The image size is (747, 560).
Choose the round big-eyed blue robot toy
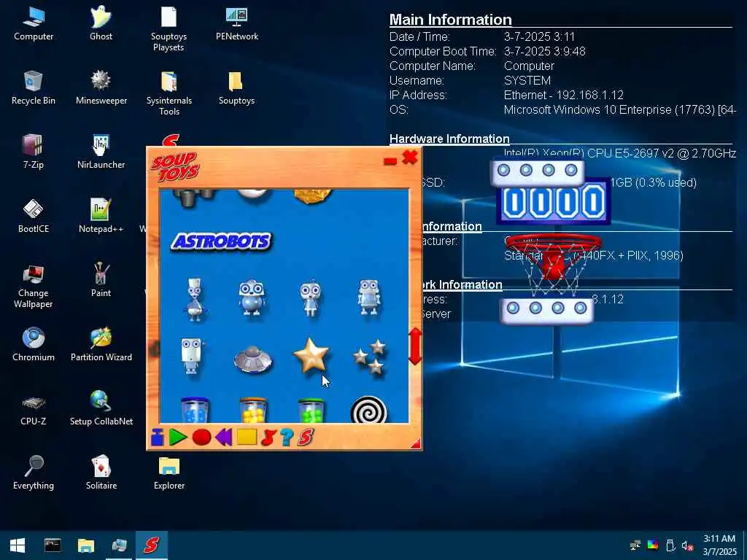[x=252, y=297]
